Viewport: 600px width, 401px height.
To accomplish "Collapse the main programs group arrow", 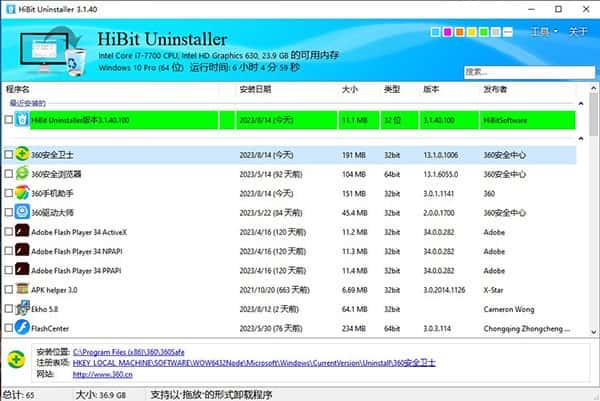I will pos(581,138).
